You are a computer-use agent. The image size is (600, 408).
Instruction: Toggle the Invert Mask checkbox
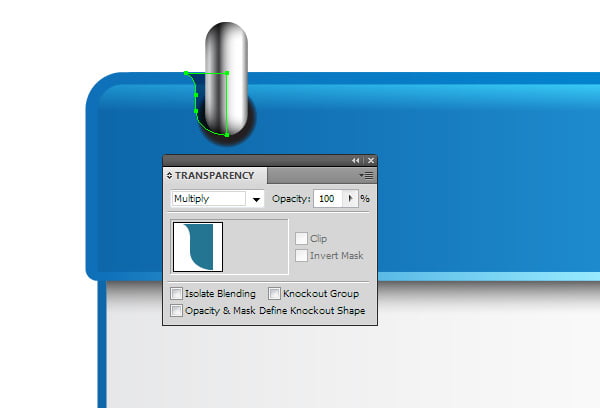[301, 256]
